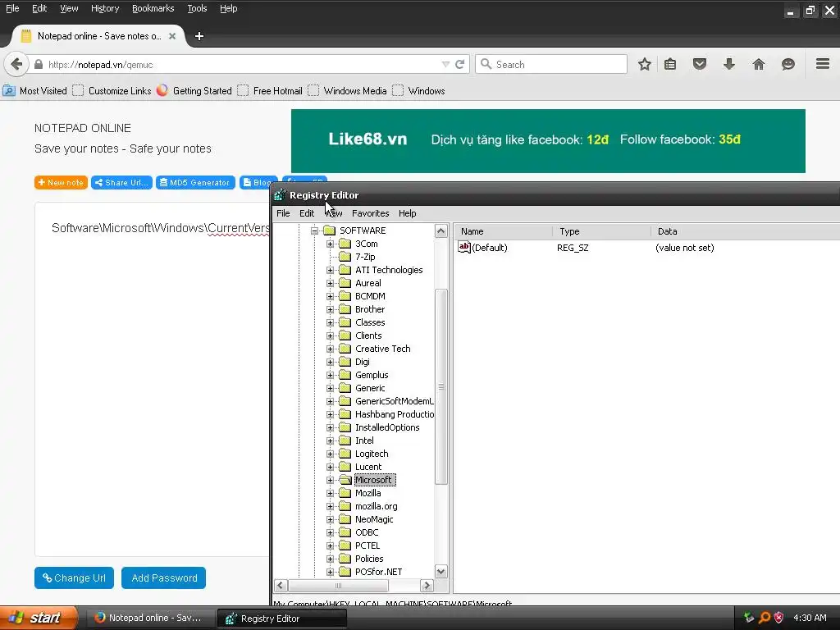Screen dimensions: 840x630
Task: Click the Add Password button
Action: click(x=163, y=578)
